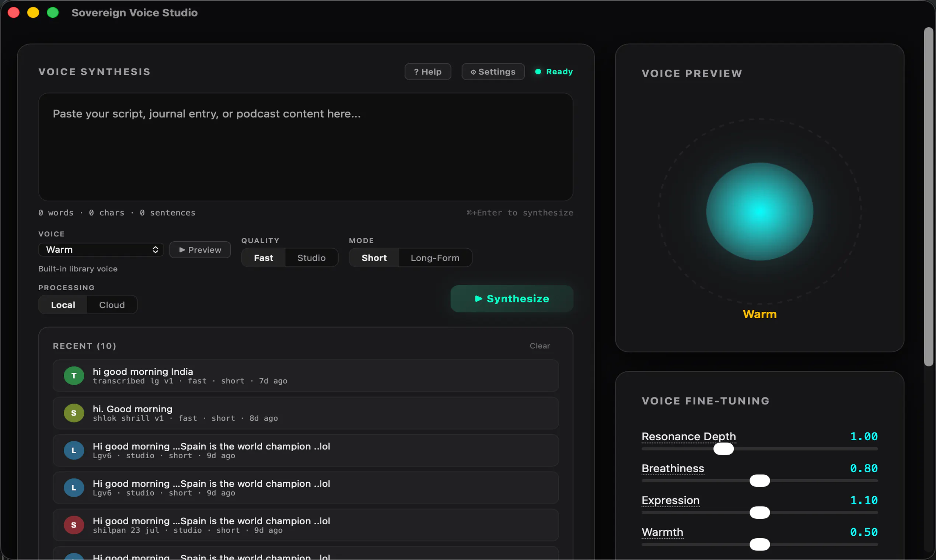Viewport: 936px width, 560px height.
Task: Click the red S avatar of shilpan entry
Action: (x=74, y=525)
